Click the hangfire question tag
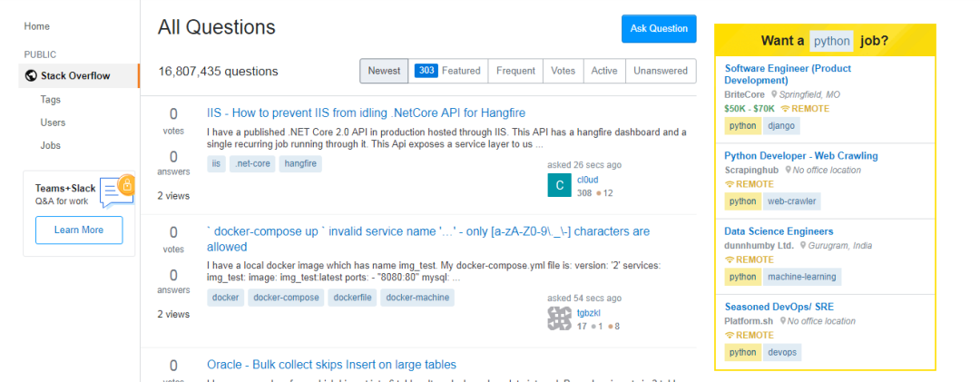The image size is (980, 382). click(300, 164)
